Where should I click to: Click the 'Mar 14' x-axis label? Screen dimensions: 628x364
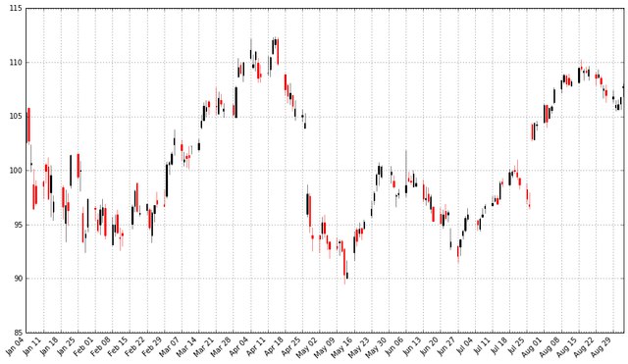(187, 346)
